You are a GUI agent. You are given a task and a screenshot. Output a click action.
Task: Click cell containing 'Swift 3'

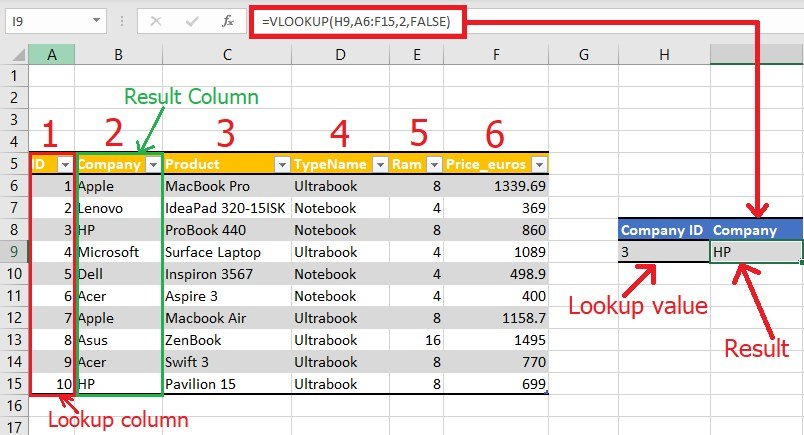(x=227, y=362)
